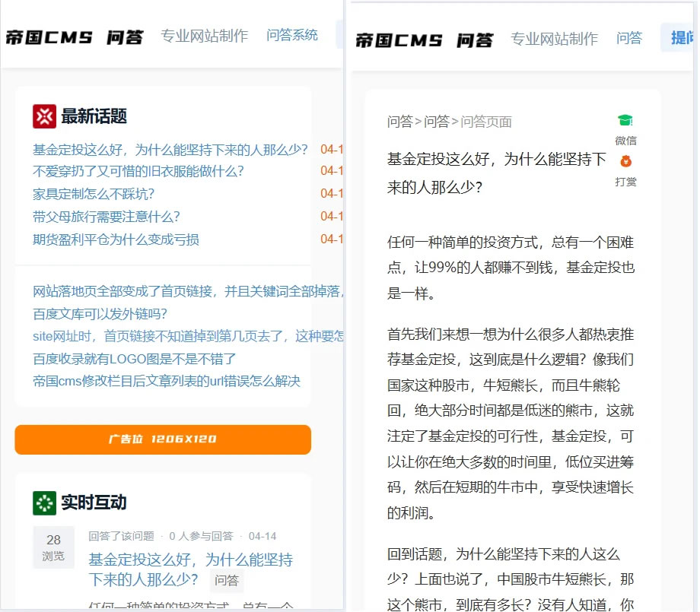Click paragraph starting 首先我们来想一想
The width and height of the screenshot is (700, 612).
click(511, 423)
